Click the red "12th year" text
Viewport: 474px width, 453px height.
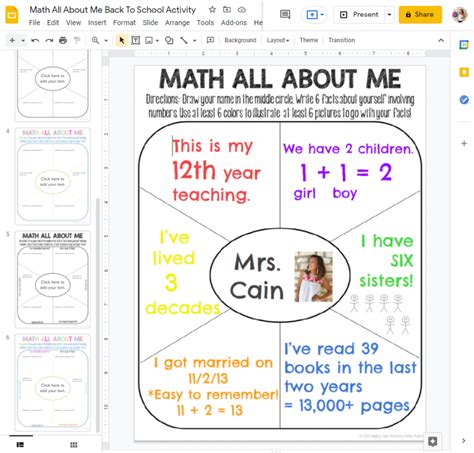click(x=216, y=171)
